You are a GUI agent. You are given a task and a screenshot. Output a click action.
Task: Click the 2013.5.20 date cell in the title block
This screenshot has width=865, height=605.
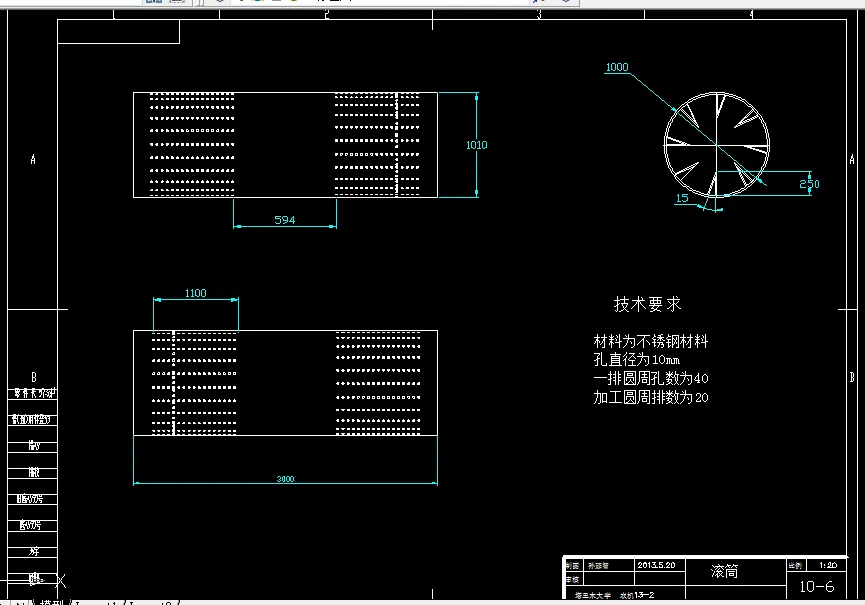pyautogui.click(x=656, y=564)
